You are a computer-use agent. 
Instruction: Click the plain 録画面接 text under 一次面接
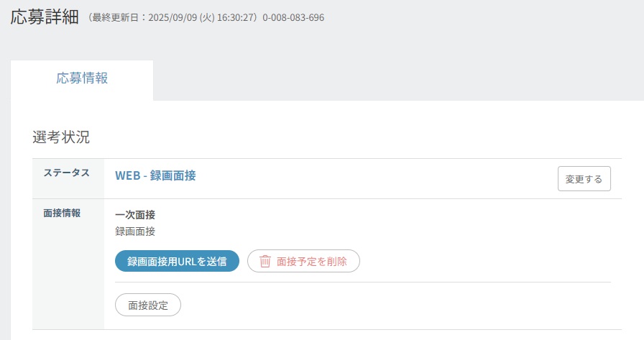pos(135,231)
